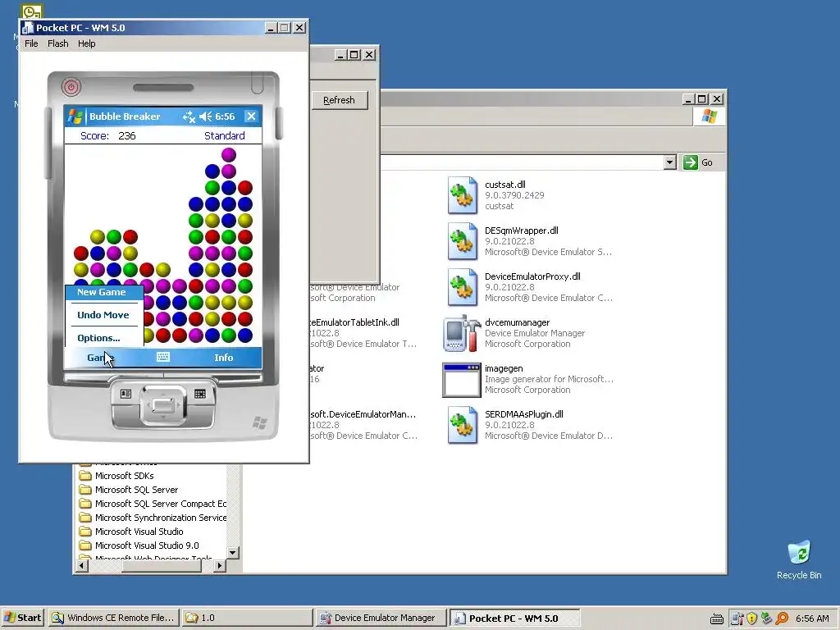Click the Refresh button in Device Emulator Manager
Viewport: 840px width, 630px height.
[339, 100]
